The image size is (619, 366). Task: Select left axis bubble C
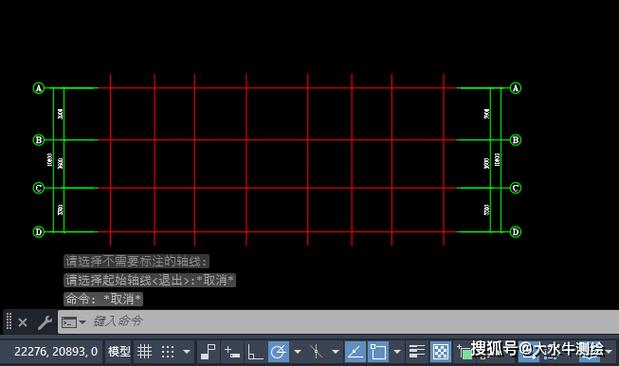point(39,188)
